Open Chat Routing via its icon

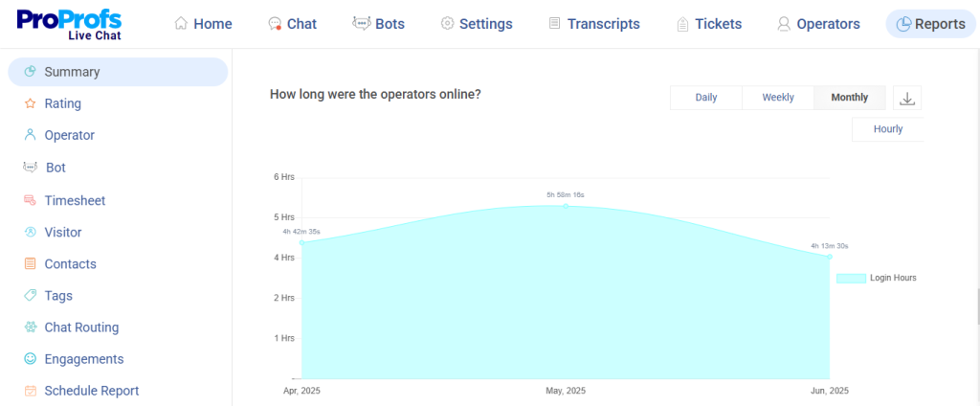[x=30, y=327]
